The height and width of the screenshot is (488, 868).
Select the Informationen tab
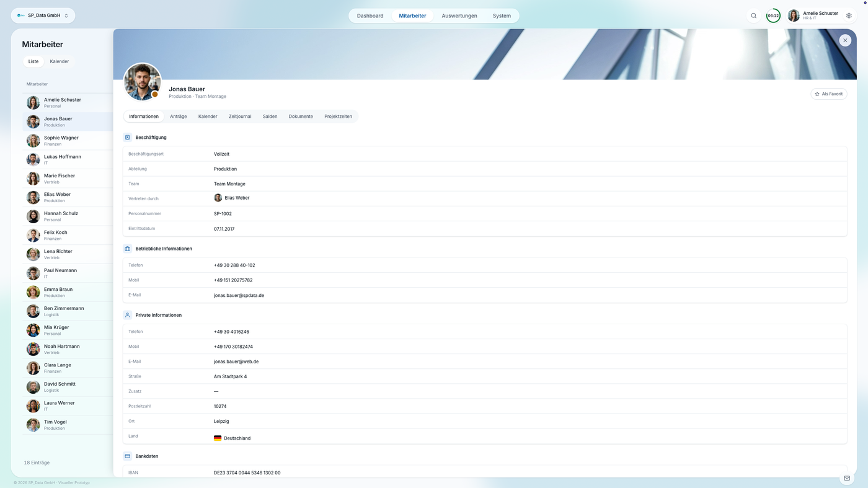(x=144, y=117)
